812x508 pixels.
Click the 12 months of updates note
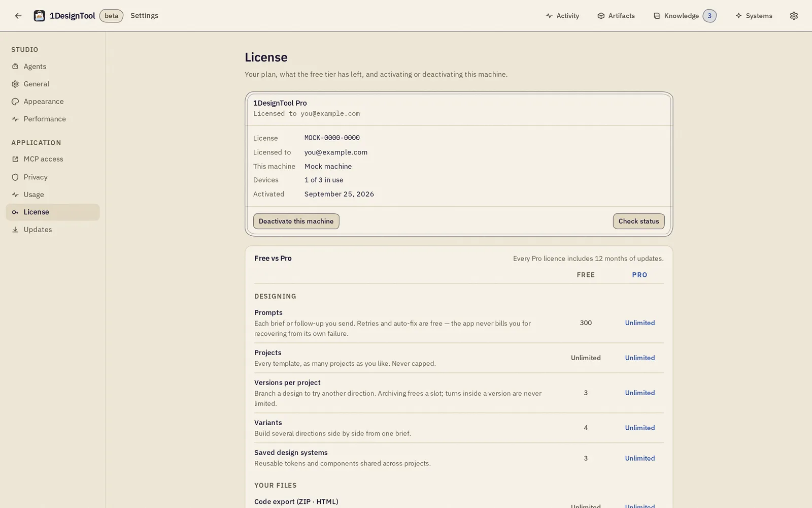[588, 259]
